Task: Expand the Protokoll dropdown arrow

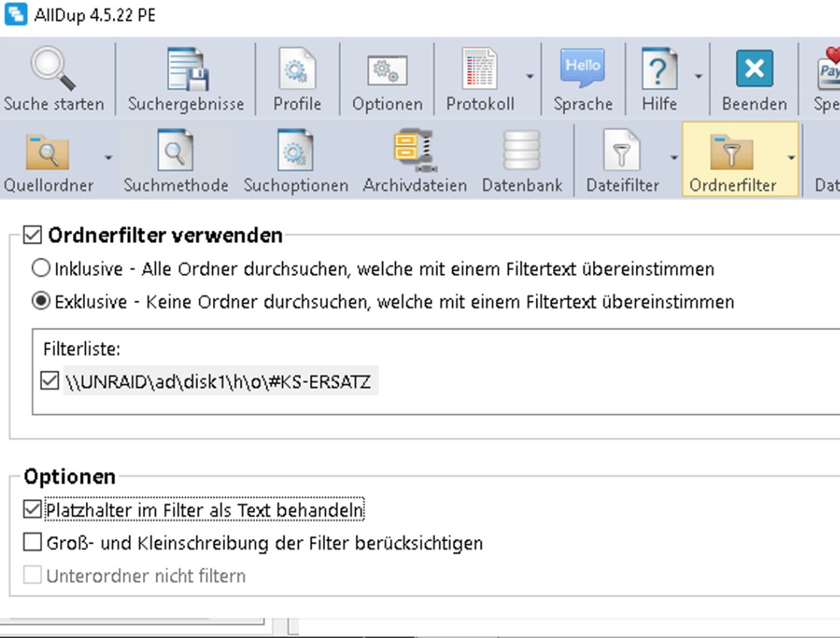Action: 530,77
